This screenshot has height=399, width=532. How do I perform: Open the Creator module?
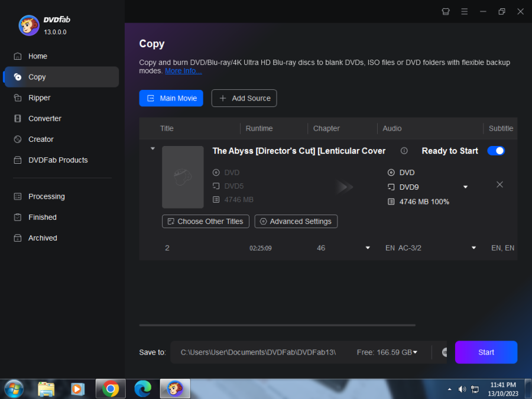click(61, 139)
